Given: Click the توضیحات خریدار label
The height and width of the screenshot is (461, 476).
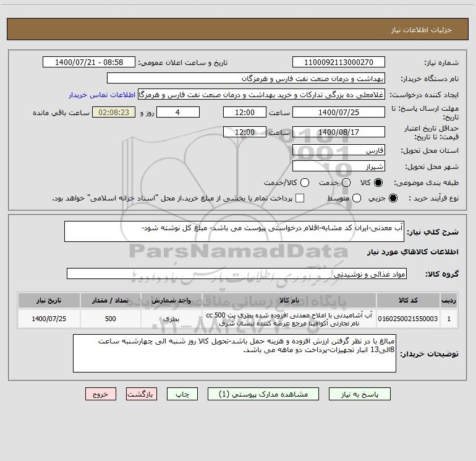Looking at the screenshot, I should 429,354.
